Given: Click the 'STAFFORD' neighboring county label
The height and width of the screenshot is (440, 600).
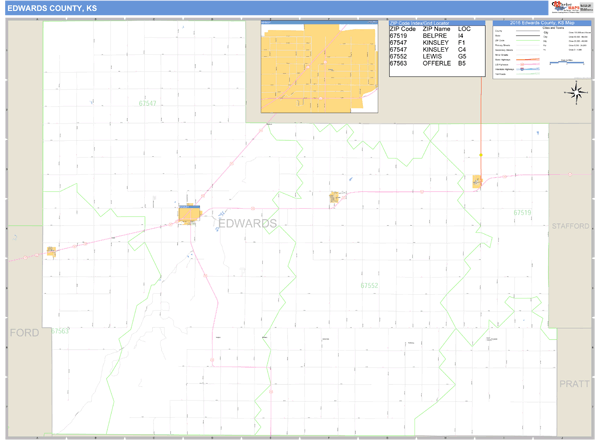Looking at the screenshot, I should coord(571,226).
